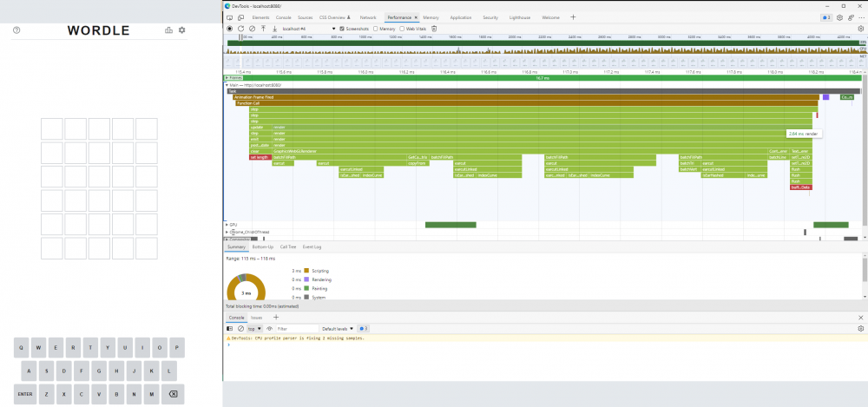The height and width of the screenshot is (407, 868).
Task: Toggle the console sidebar icon
Action: [230, 328]
